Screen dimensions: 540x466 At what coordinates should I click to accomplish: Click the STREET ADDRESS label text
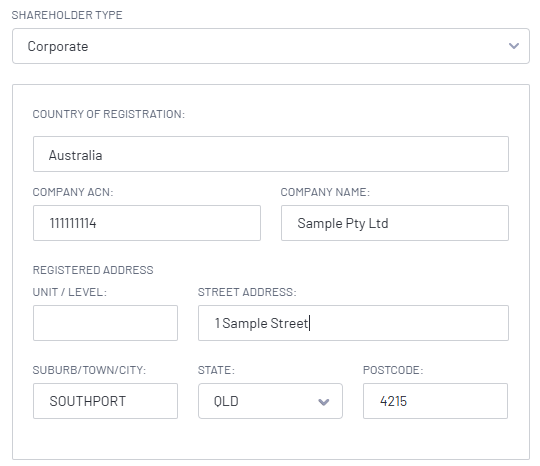pyautogui.click(x=247, y=292)
